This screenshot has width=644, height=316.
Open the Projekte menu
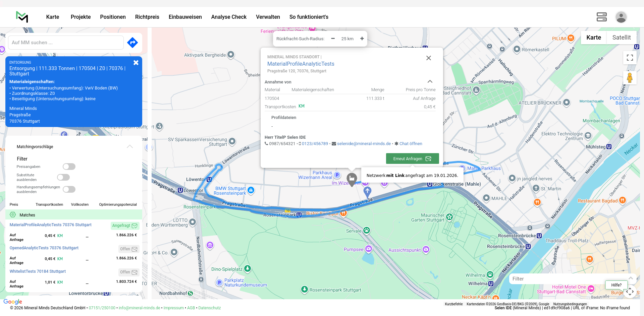click(x=80, y=17)
